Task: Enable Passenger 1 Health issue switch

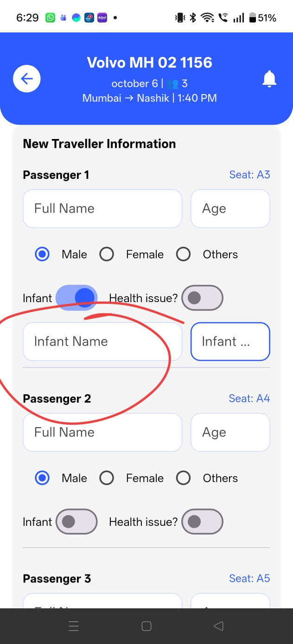Action: 202,297
